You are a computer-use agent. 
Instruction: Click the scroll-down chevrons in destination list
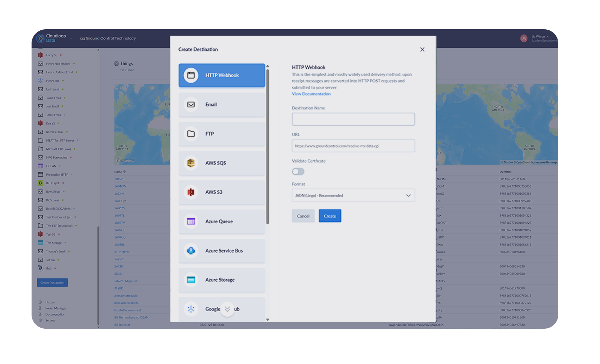[x=227, y=309]
